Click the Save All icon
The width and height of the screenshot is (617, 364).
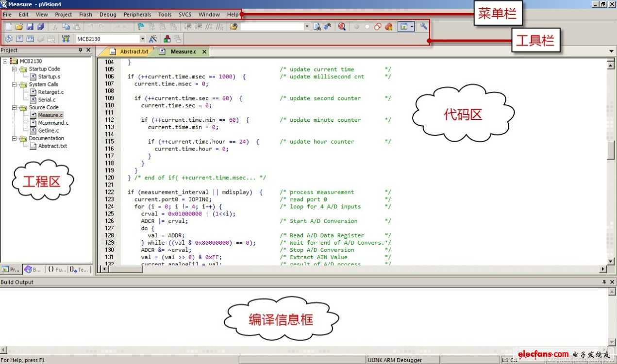(41, 27)
